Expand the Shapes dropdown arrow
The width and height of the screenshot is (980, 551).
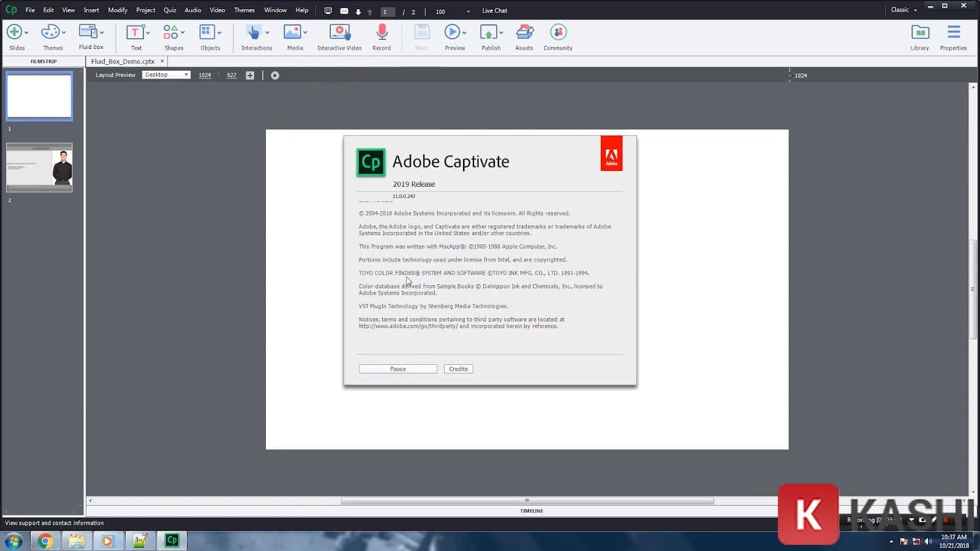(183, 32)
